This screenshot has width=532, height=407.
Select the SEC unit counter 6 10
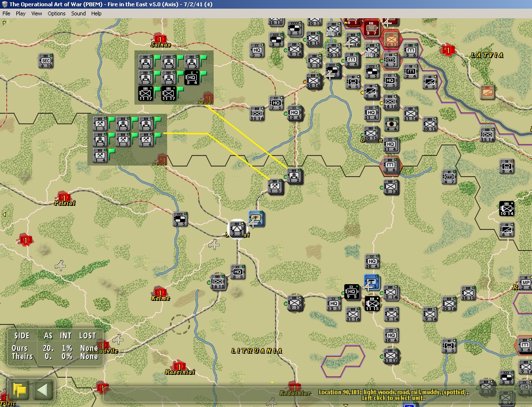pos(46,61)
